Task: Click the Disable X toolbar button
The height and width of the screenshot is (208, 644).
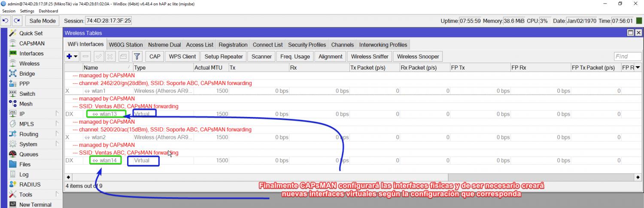Action: point(110,56)
